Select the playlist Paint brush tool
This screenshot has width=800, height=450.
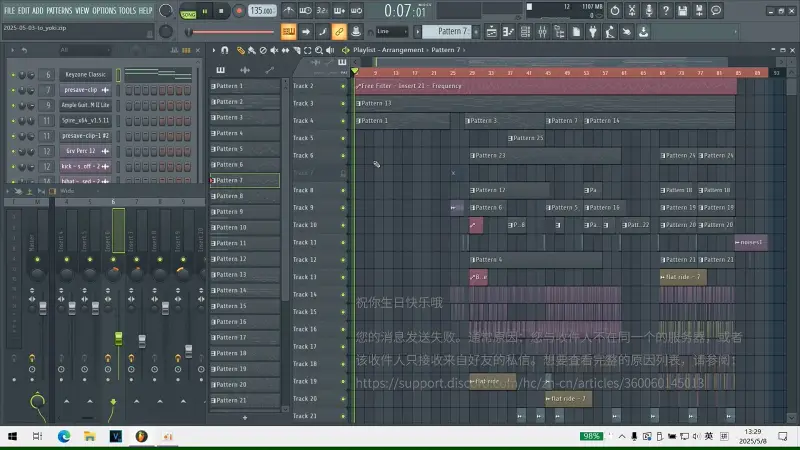252,50
